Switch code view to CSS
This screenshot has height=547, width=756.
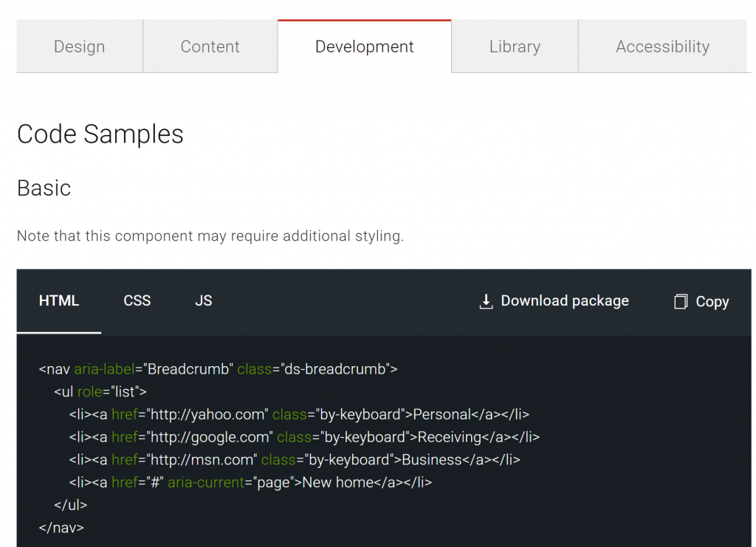[137, 301]
